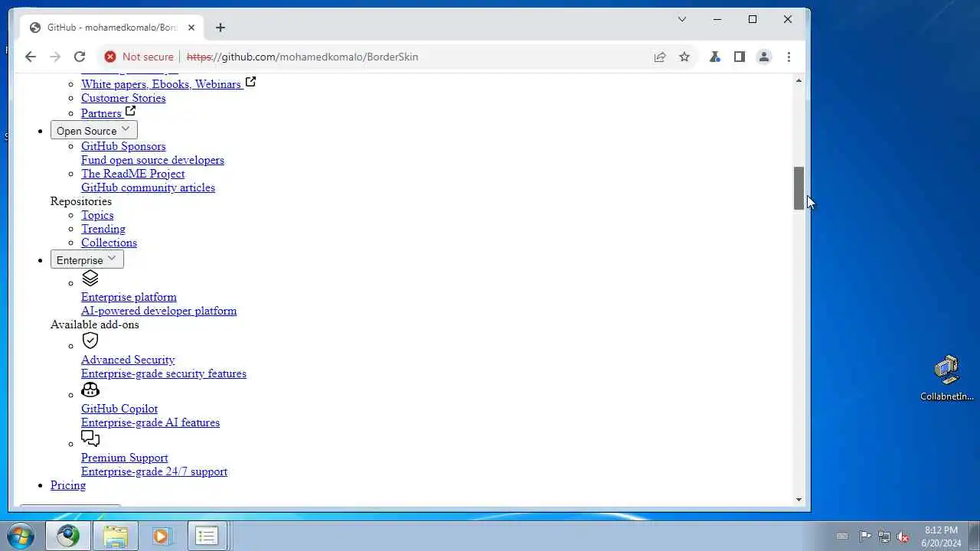Open the Enterprise platform link

[129, 297]
